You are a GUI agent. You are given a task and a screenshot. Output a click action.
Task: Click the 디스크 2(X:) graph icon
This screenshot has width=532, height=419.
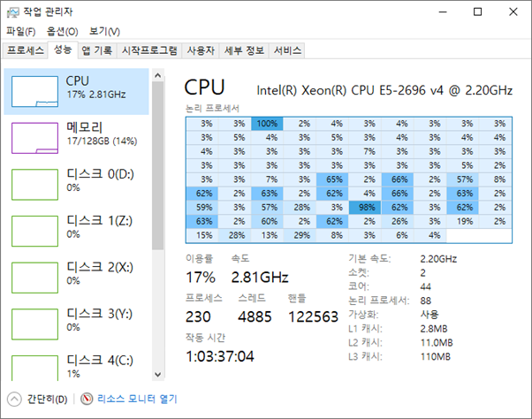click(x=33, y=276)
